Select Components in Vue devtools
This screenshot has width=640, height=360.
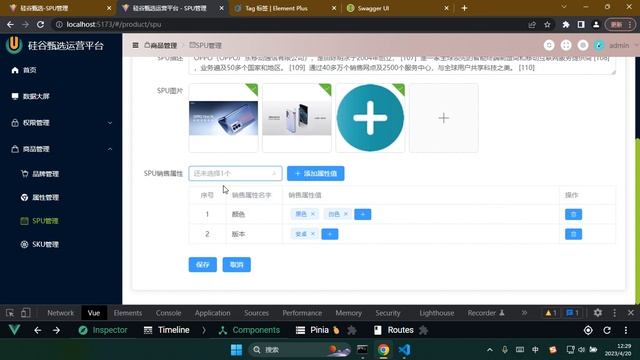(x=249, y=330)
